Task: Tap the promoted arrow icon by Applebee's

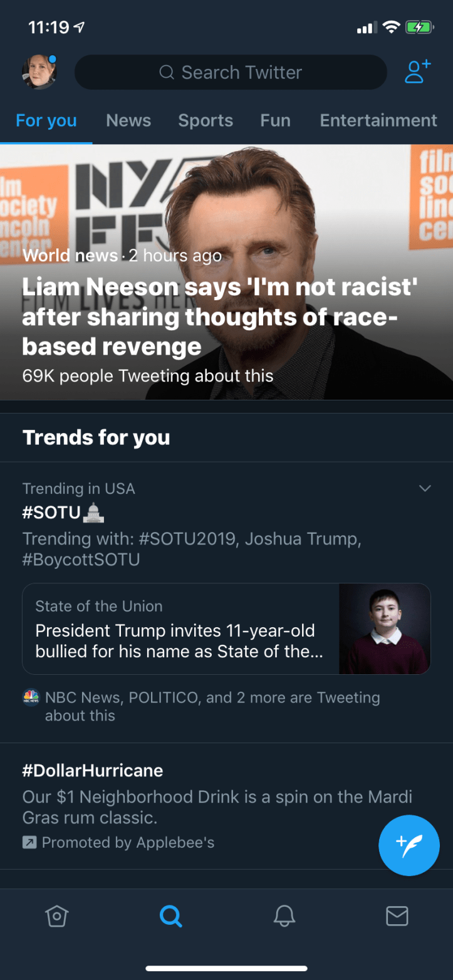Action: coord(29,843)
